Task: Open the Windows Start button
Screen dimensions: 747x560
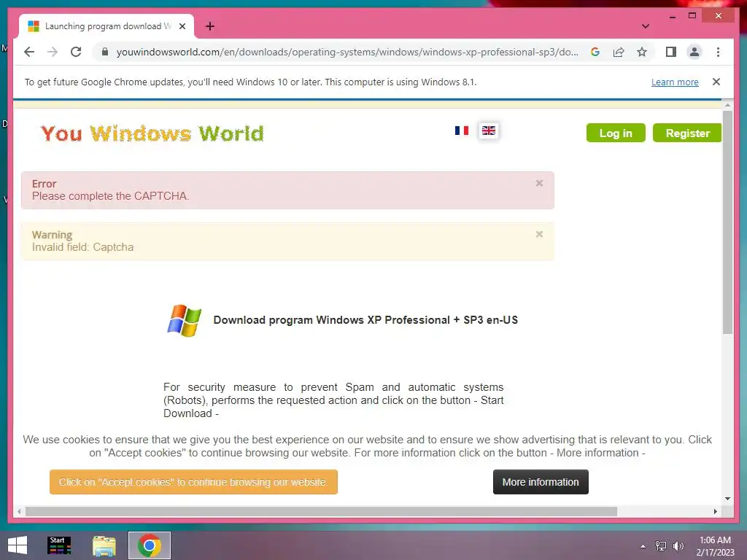Action: (18, 545)
